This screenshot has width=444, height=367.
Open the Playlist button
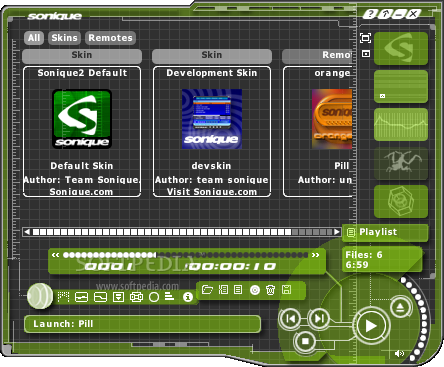pyautogui.click(x=385, y=232)
